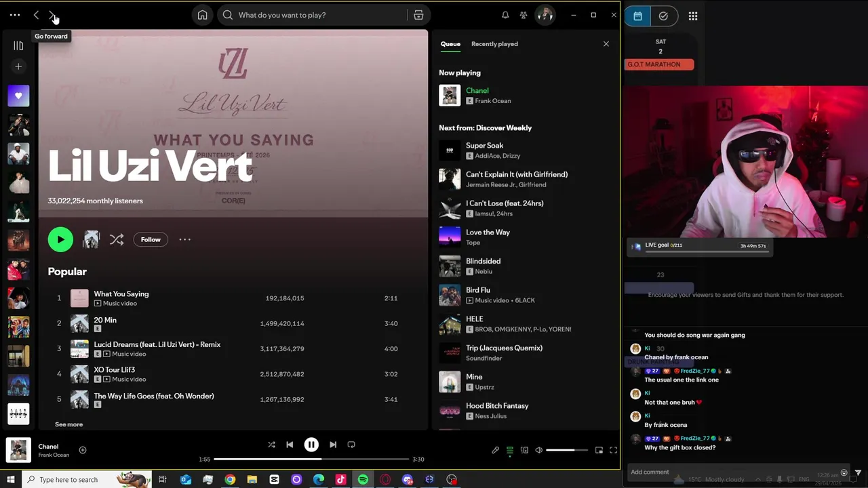The height and width of the screenshot is (488, 868).
Task: Switch to the Queue tab
Action: 450,44
